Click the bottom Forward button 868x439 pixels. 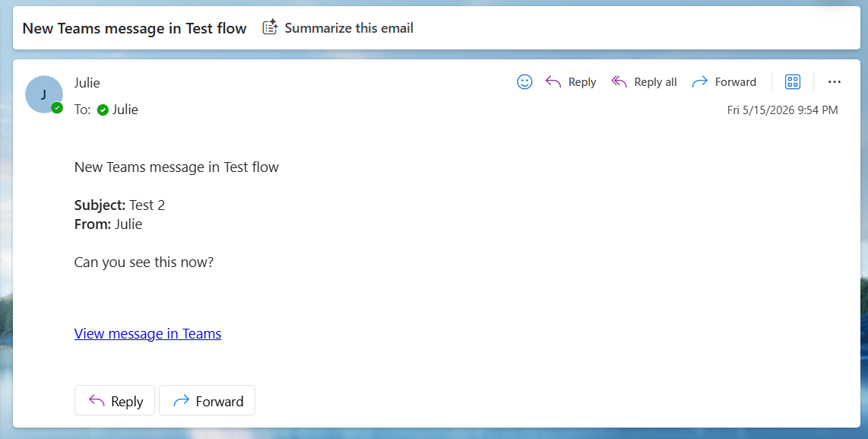[207, 400]
